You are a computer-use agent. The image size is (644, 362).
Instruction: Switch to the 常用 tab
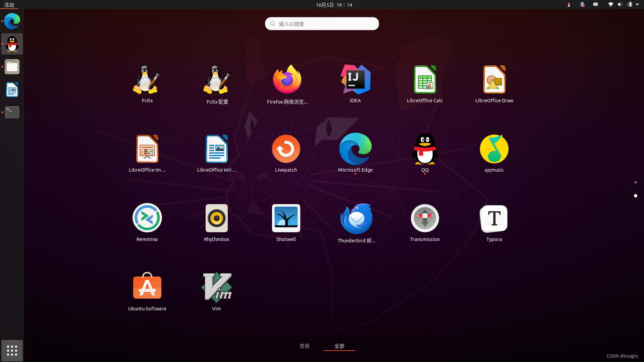point(304,346)
